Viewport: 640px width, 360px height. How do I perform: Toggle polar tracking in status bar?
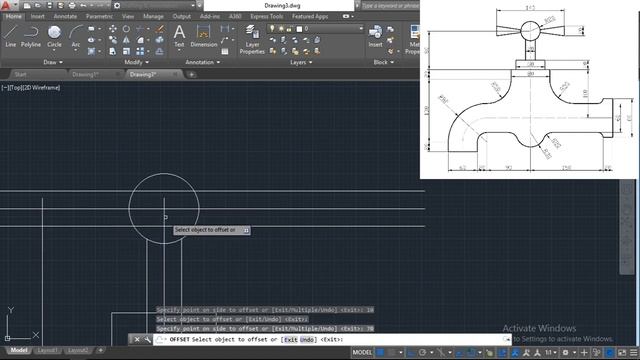(422, 352)
